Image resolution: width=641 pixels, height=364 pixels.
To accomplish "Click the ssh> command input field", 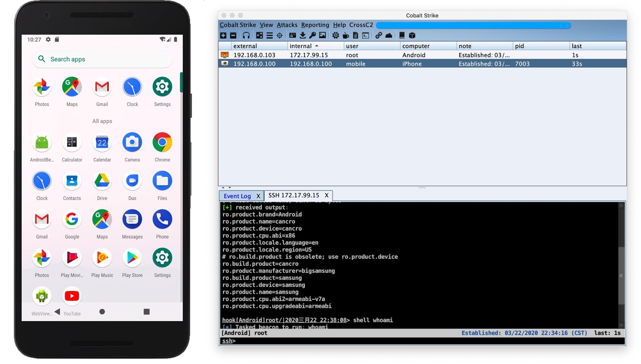I will pos(423,341).
